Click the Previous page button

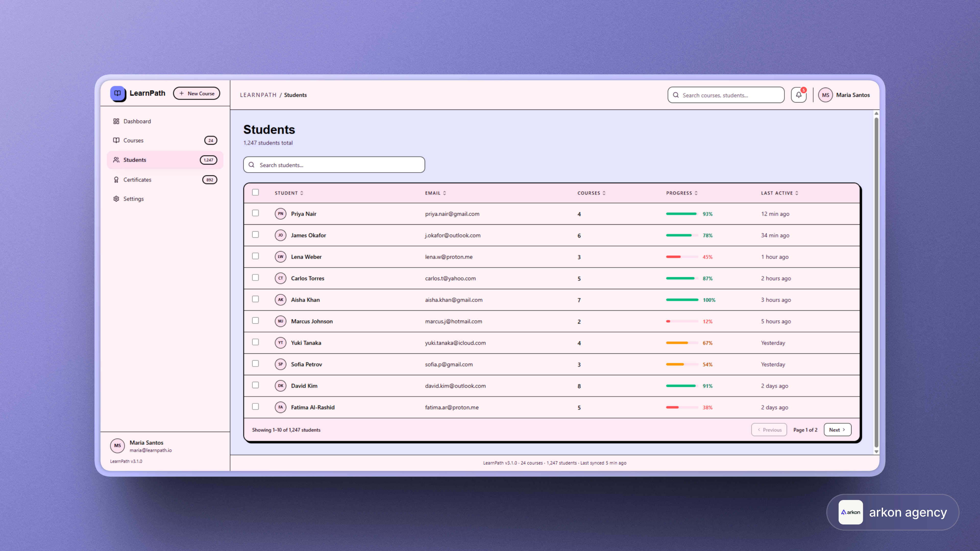click(x=769, y=430)
